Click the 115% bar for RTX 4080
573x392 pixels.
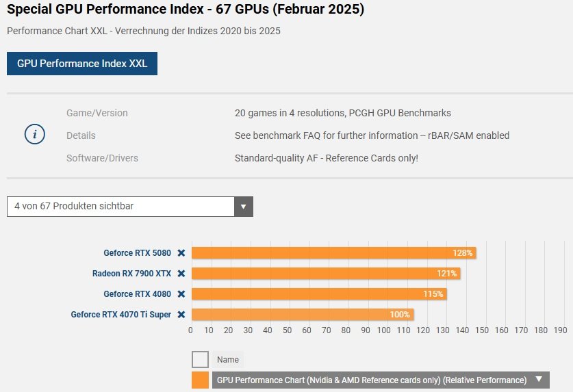319,293
